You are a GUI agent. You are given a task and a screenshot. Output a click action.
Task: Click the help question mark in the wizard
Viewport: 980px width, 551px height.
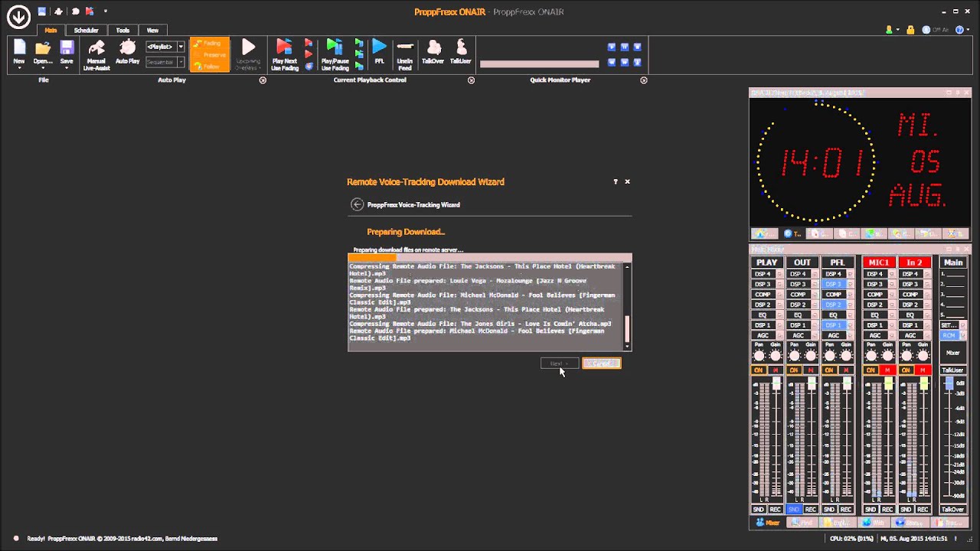[616, 181]
